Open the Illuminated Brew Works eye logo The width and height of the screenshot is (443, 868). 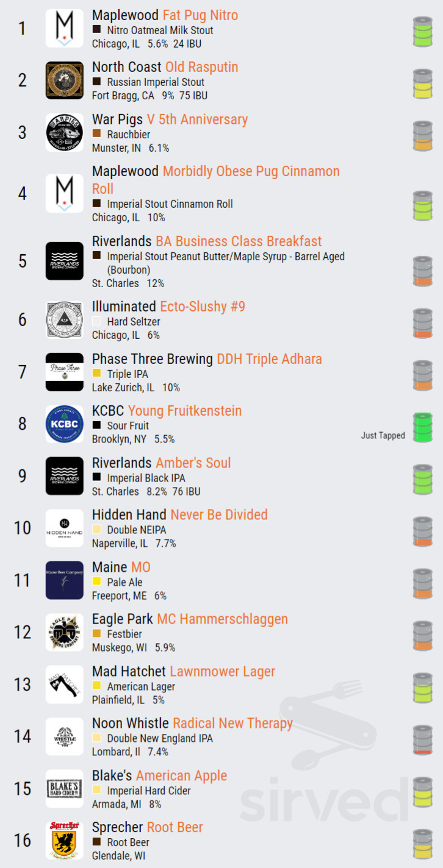[64, 319]
